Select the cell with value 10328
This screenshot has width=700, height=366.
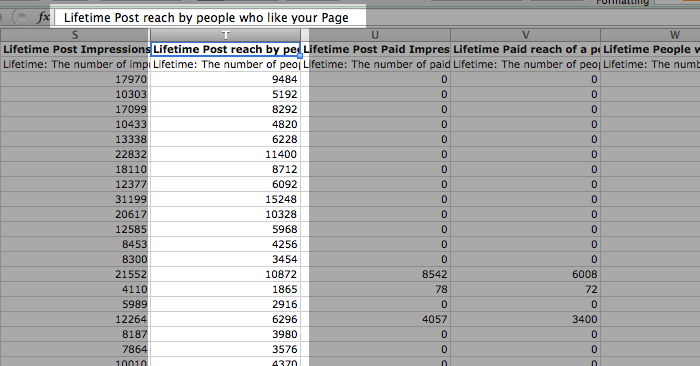coord(225,214)
